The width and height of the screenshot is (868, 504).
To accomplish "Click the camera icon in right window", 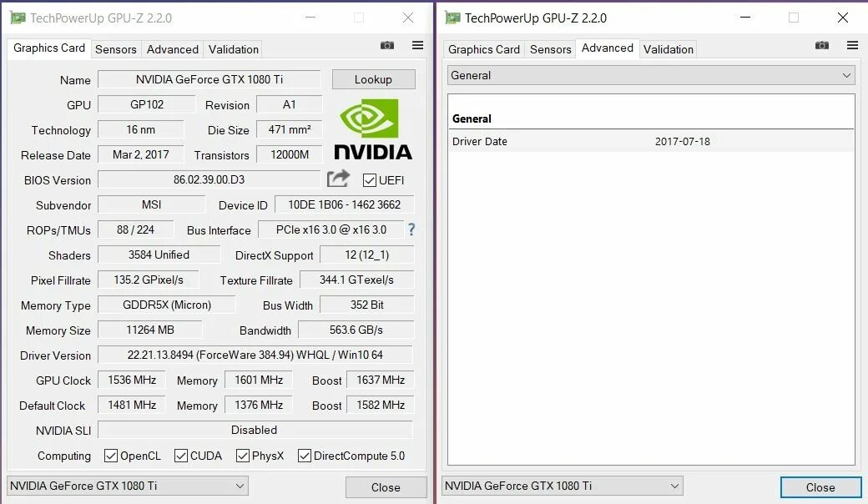I will [822, 45].
